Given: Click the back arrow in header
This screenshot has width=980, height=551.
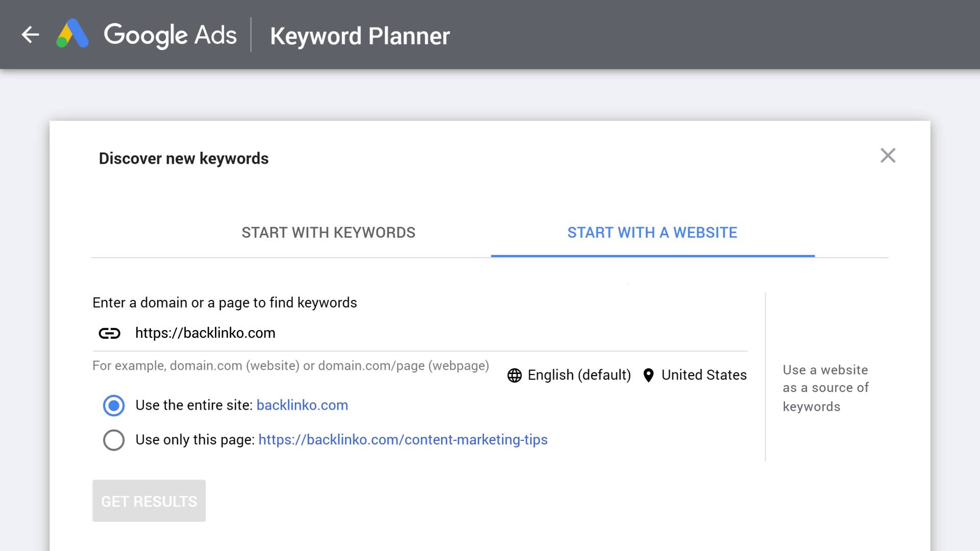Looking at the screenshot, I should point(30,35).
